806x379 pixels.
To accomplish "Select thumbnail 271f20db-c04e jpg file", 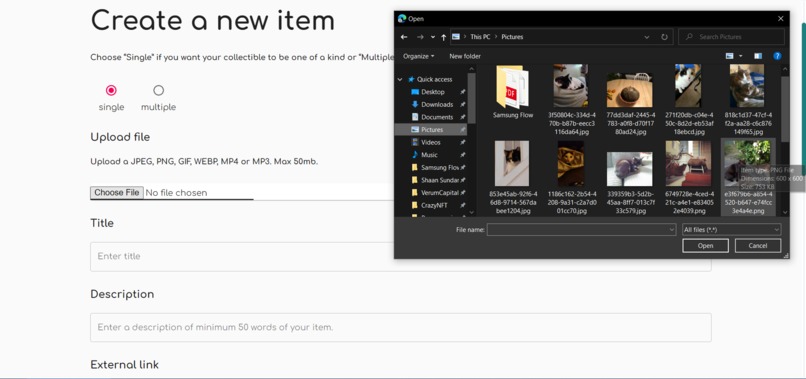I will pyautogui.click(x=688, y=86).
